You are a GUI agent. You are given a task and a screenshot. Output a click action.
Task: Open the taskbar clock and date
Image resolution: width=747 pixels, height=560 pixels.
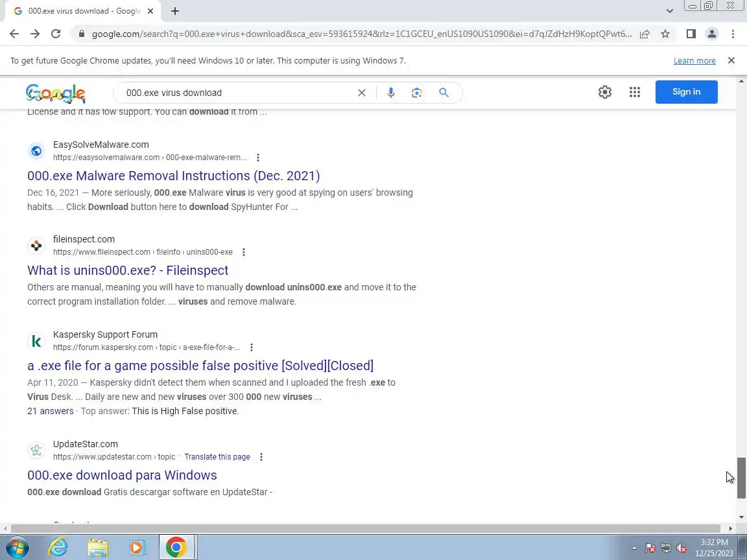coord(714,548)
